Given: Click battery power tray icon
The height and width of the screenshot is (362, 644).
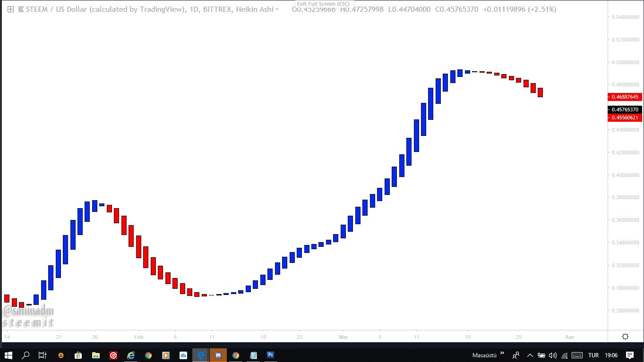Looking at the screenshot, I should [541, 355].
